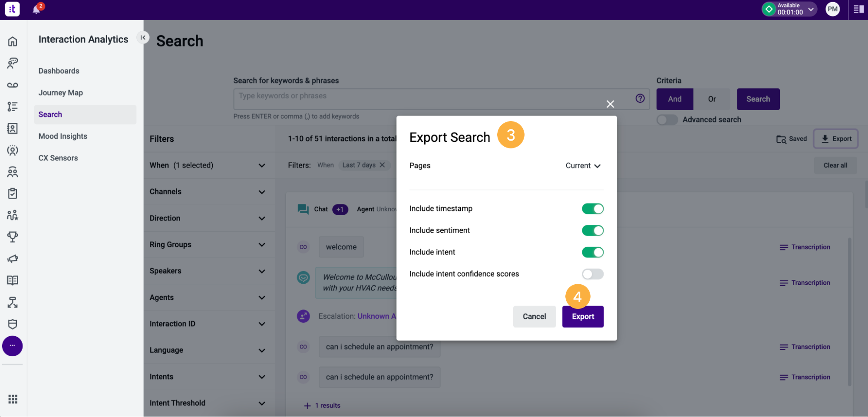Select the And criteria option
Viewport: 868px width, 417px height.
point(674,99)
